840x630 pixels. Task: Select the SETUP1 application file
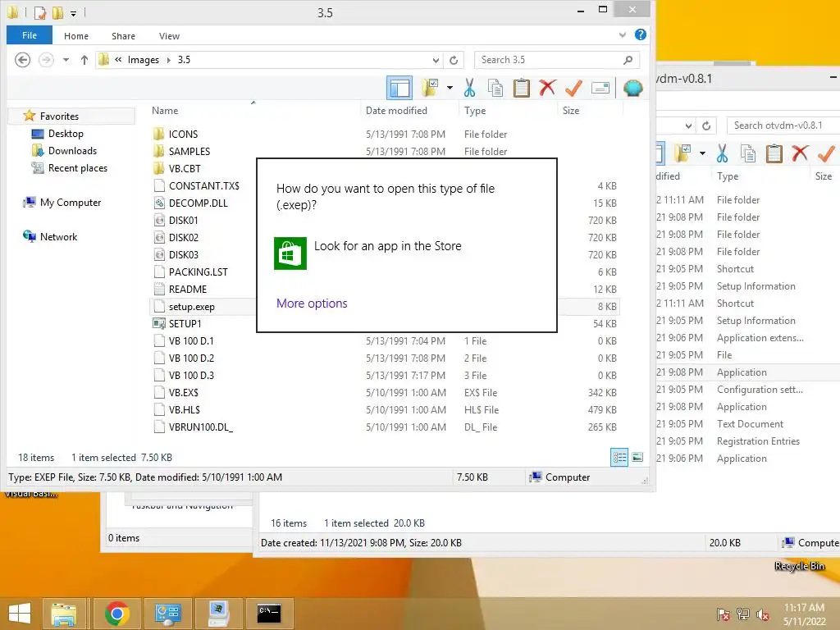[x=185, y=323]
